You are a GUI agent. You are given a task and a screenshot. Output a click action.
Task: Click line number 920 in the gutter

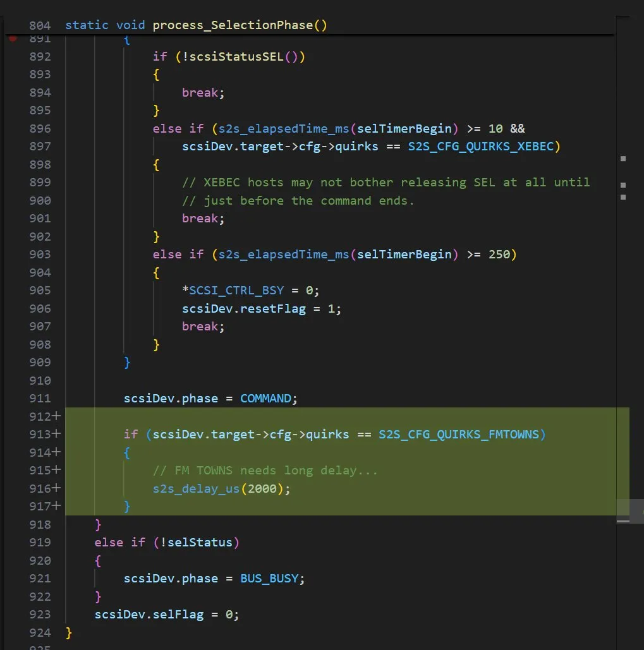pos(40,561)
